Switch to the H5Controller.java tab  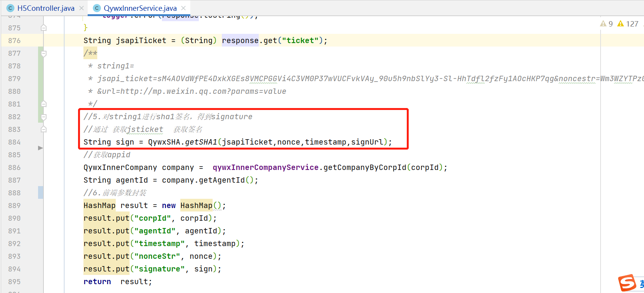pyautogui.click(x=46, y=8)
